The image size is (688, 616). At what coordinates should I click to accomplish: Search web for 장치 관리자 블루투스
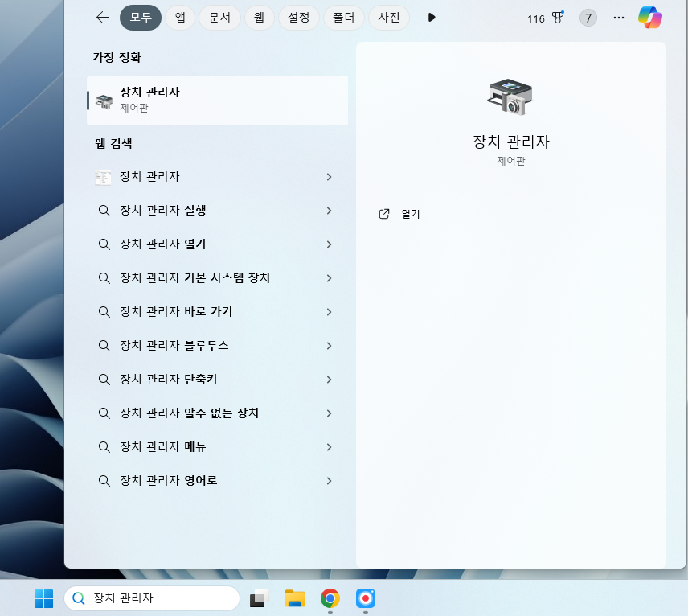click(217, 346)
